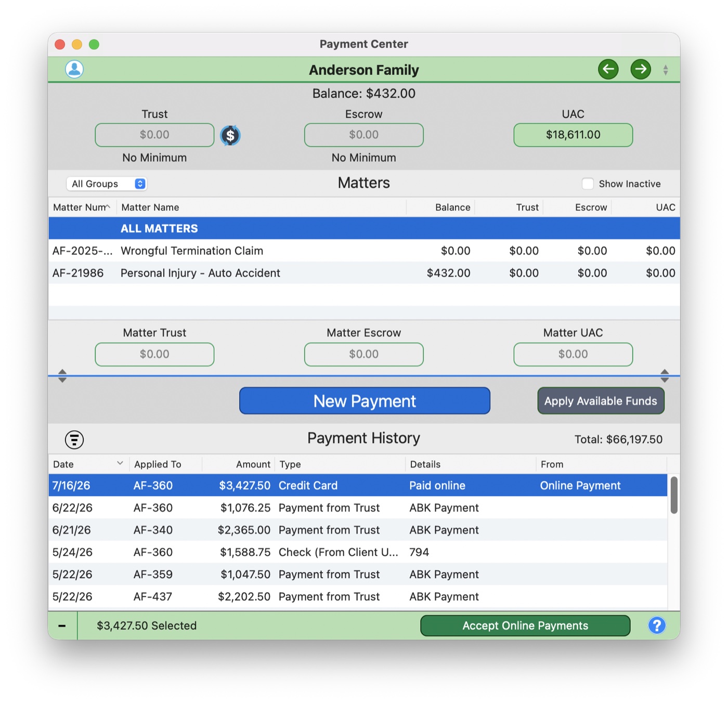728x703 pixels.
Task: Click the client Escrow $0.00 field
Action: pyautogui.click(x=364, y=135)
